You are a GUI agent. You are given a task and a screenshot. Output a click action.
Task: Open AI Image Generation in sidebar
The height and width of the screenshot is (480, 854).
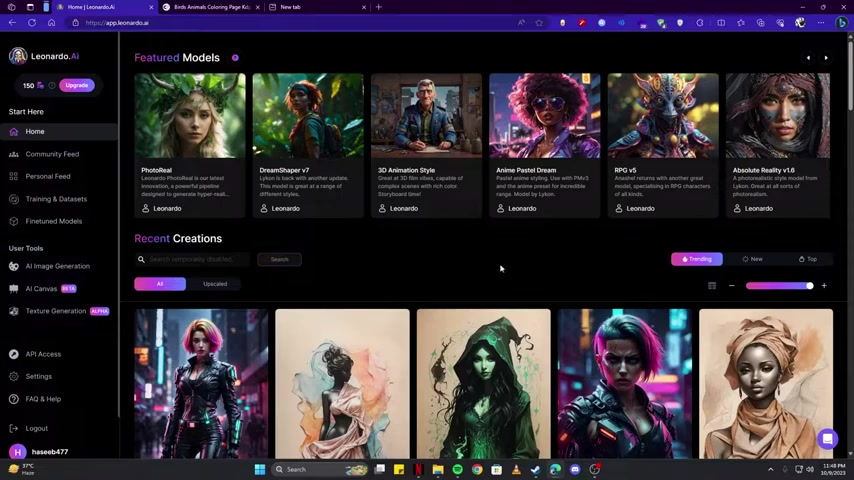pyautogui.click(x=59, y=266)
